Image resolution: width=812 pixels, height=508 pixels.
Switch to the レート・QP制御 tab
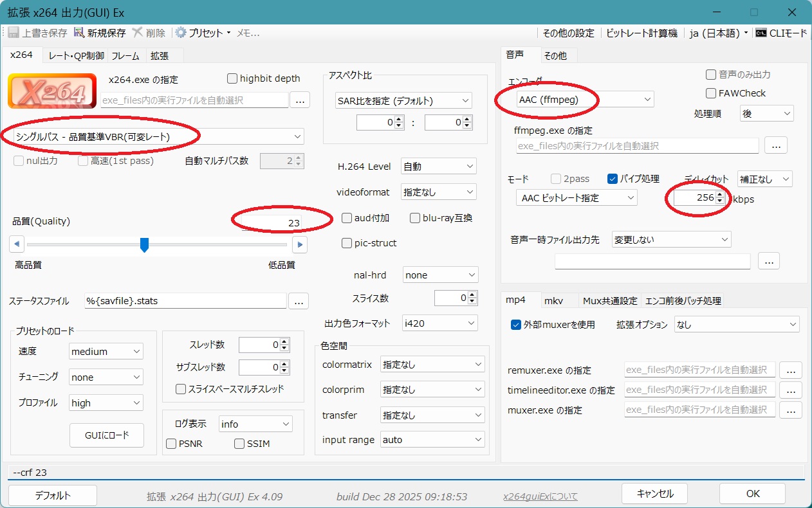click(x=76, y=56)
